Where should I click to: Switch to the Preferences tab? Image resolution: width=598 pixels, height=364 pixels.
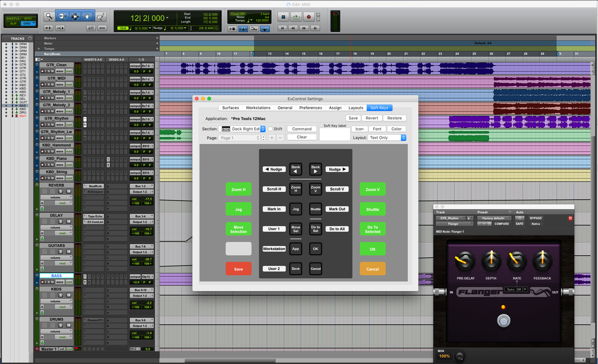point(310,108)
